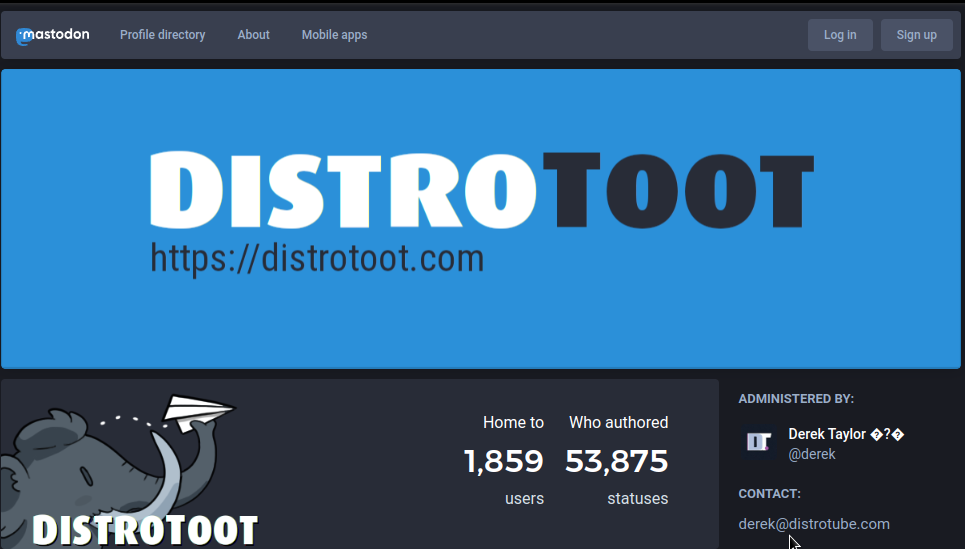Select the 53,875 statuses count
This screenshot has width=965, height=549.
tap(616, 461)
